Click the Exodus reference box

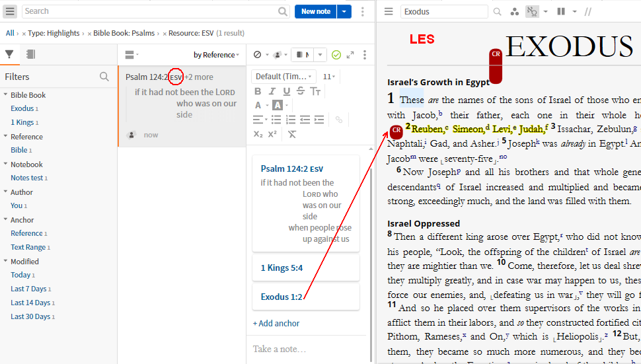click(444, 11)
